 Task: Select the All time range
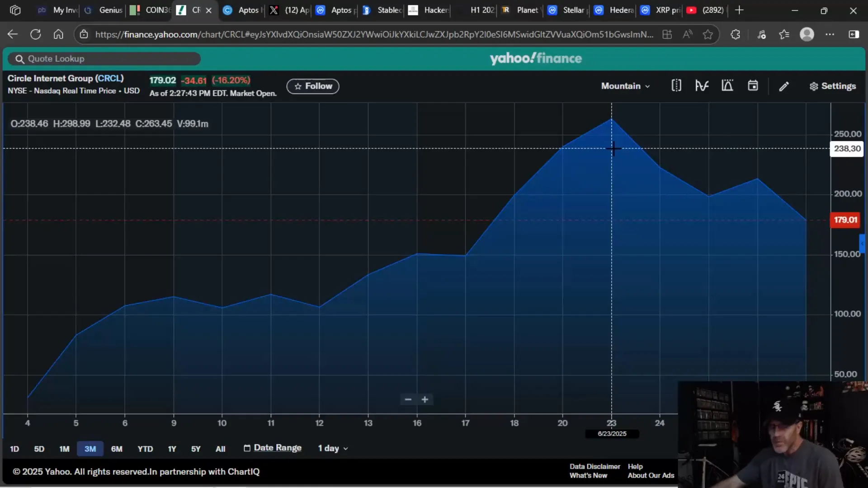click(x=220, y=449)
